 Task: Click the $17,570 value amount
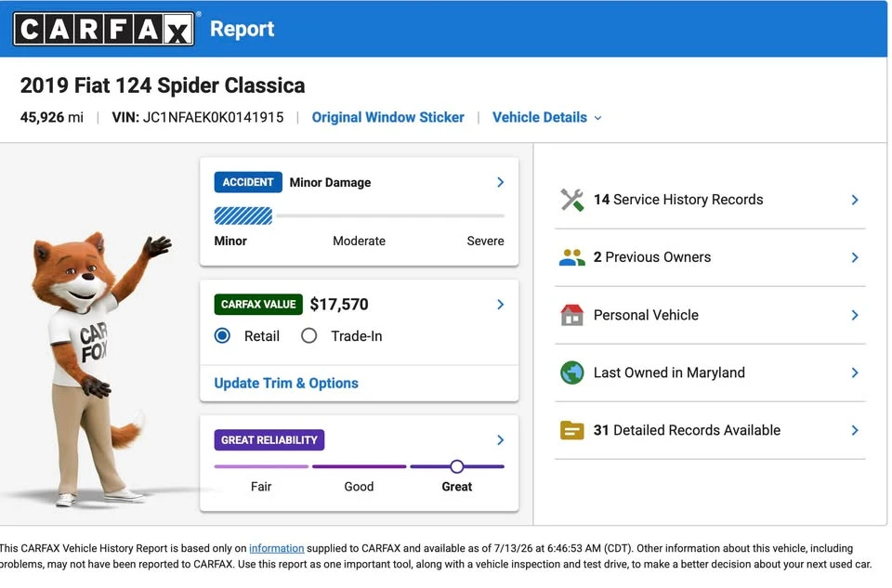pyautogui.click(x=339, y=305)
